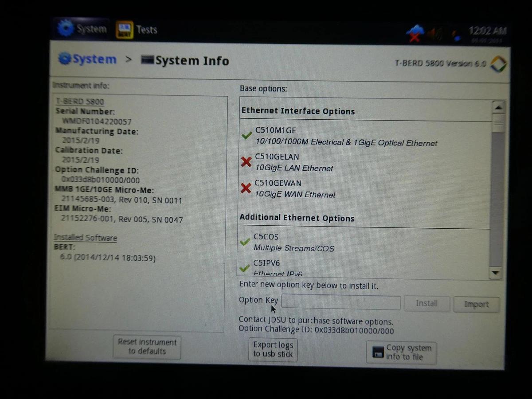Click the green check for C510M1GE

[x=246, y=136]
